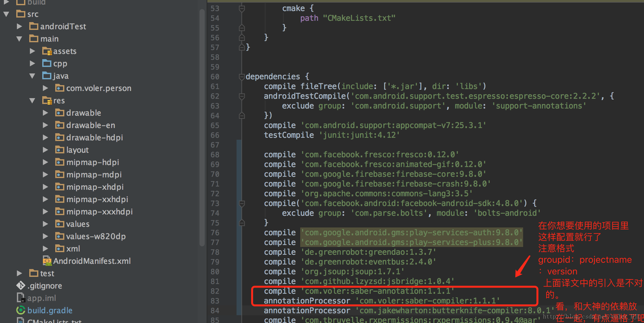Fold the cmake block at line 53
Screen dimensions: 644x323
point(242,8)
